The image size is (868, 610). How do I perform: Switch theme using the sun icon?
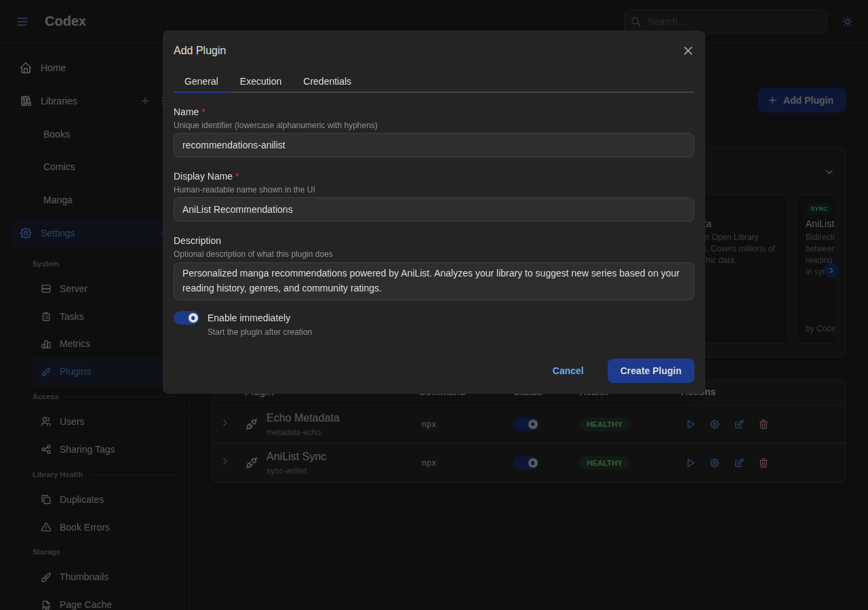click(847, 21)
